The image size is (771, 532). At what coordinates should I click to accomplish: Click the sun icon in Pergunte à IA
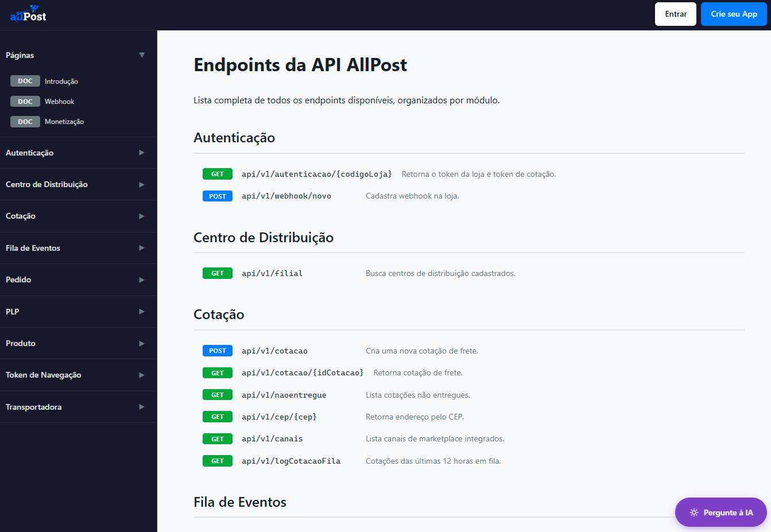(x=694, y=512)
